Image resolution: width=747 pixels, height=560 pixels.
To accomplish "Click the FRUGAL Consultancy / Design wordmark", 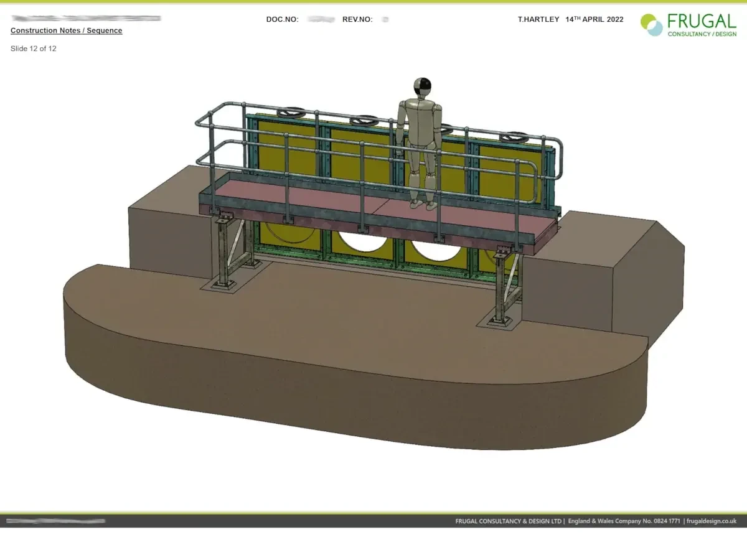I will [702, 25].
